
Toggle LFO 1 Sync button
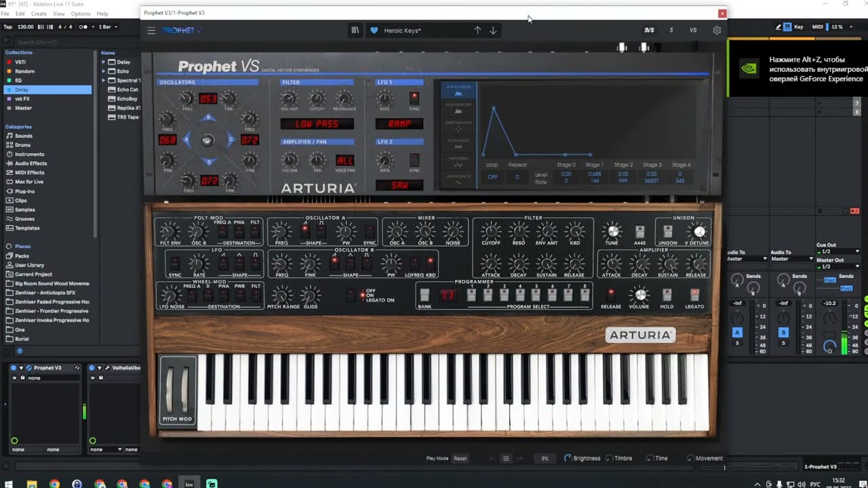click(414, 98)
